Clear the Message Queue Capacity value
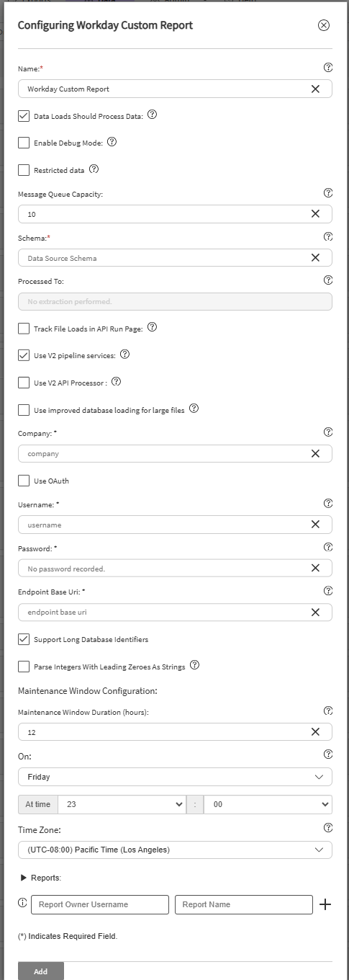 (x=315, y=214)
